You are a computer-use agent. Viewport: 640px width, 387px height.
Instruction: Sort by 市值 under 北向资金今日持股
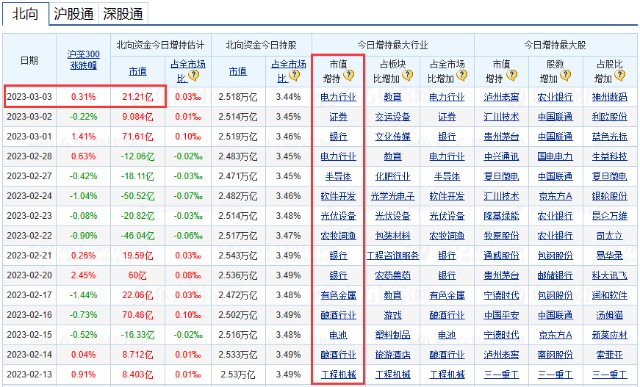(x=238, y=71)
